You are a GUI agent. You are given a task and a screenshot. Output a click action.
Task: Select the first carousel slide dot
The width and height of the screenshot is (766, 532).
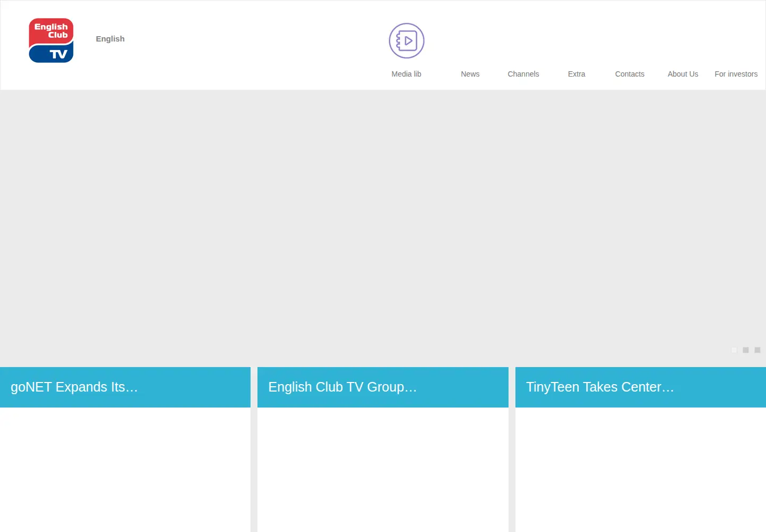[x=734, y=350]
